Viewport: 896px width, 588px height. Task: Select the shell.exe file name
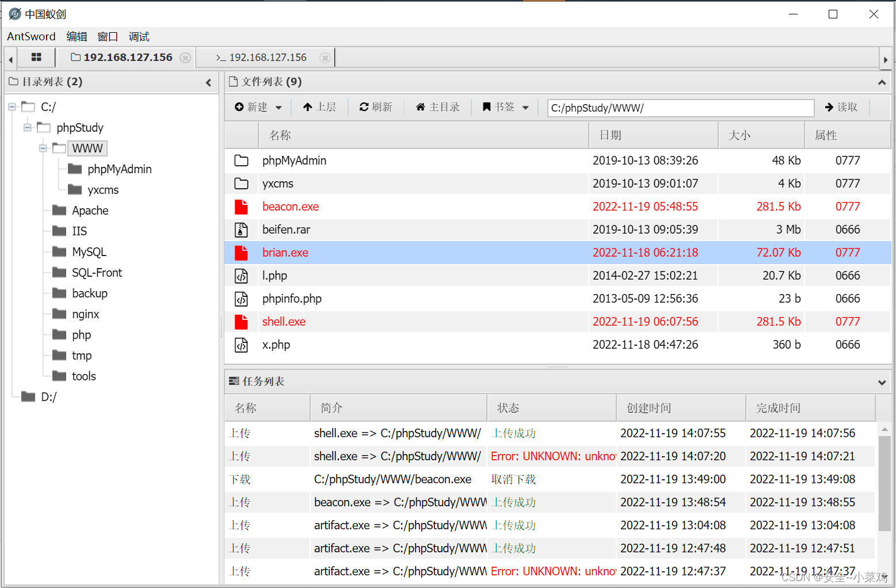284,322
